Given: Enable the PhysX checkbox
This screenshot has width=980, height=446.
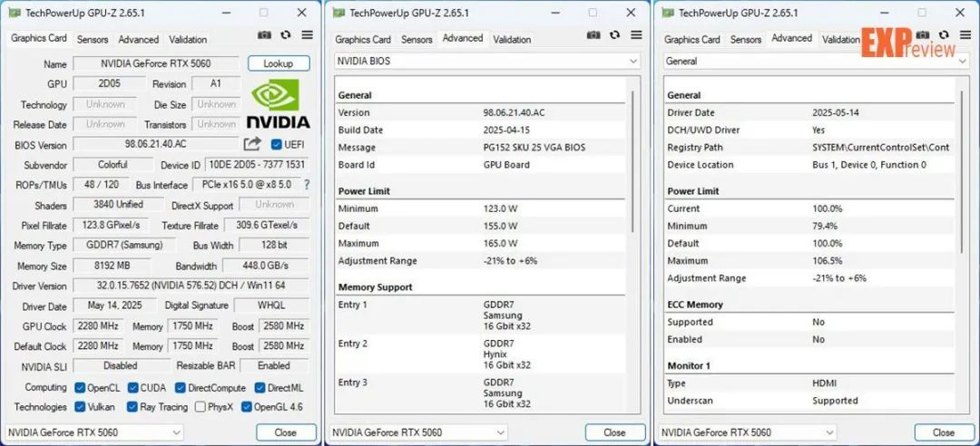Looking at the screenshot, I should coord(200,407).
